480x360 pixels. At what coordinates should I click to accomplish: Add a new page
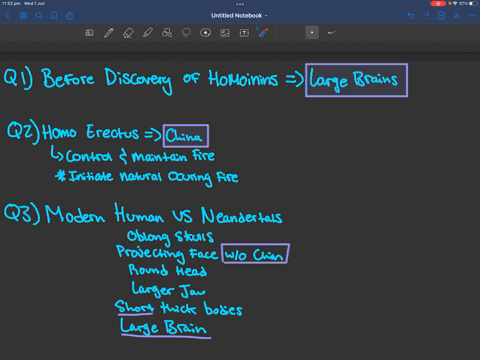point(441,16)
